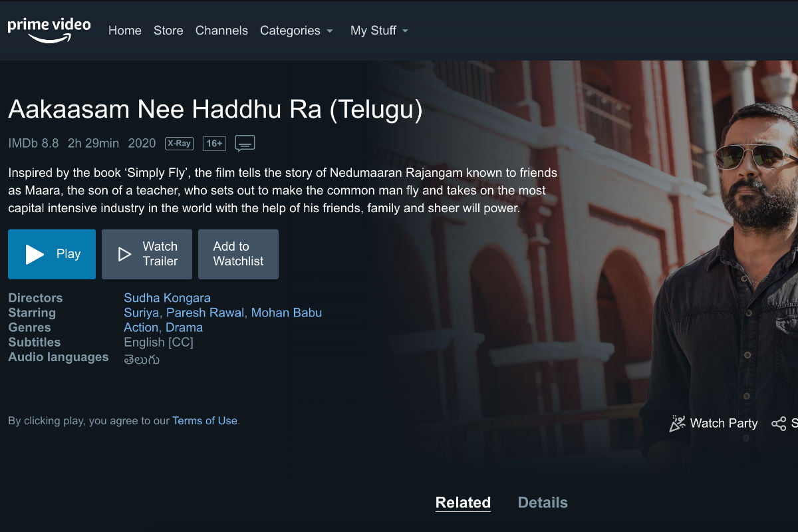This screenshot has width=798, height=532.
Task: Click the subtitles speech bubble icon
Action: tap(245, 143)
